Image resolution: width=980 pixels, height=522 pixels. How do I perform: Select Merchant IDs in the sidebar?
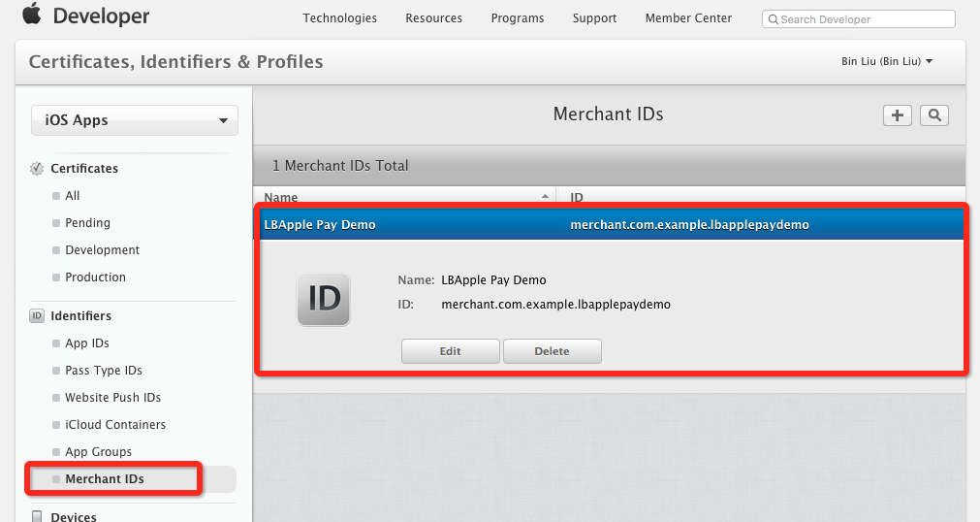[x=105, y=479]
